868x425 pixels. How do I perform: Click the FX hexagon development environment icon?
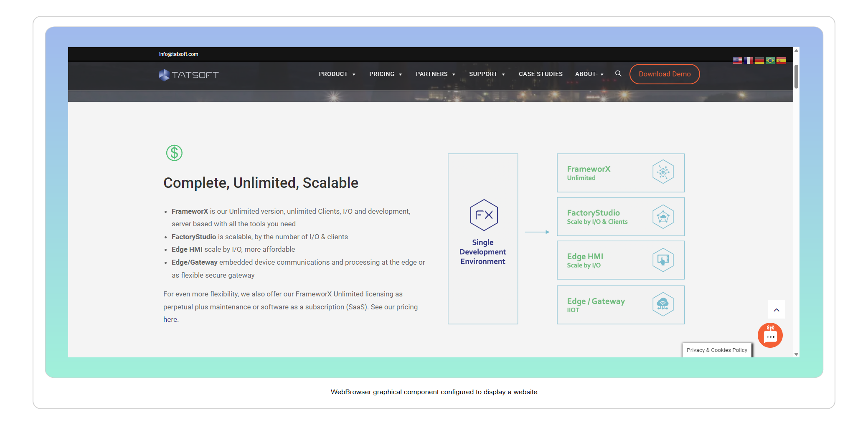483,215
